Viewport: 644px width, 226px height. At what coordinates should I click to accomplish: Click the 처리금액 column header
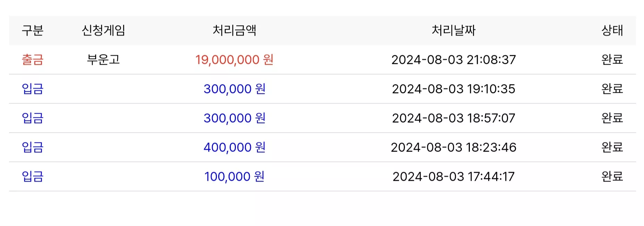(x=234, y=31)
